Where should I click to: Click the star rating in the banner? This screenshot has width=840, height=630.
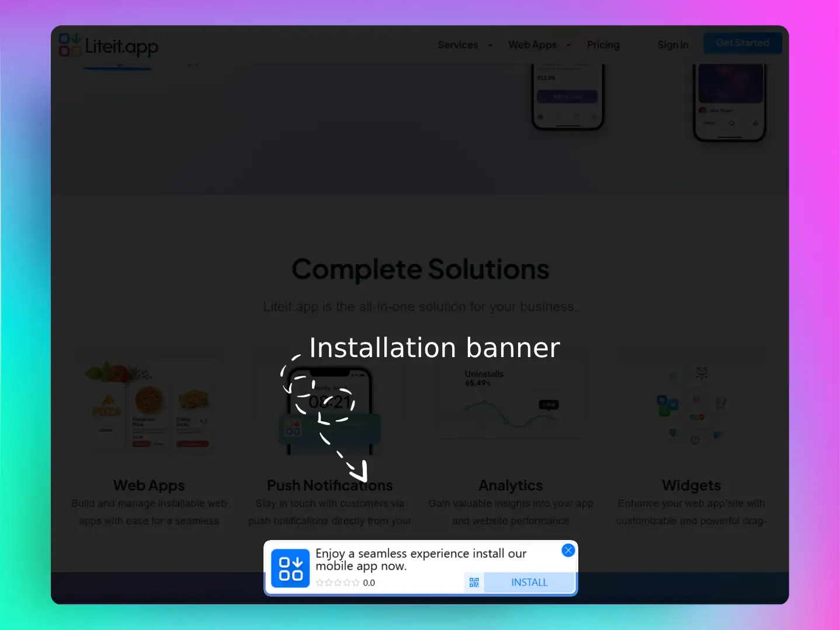[x=338, y=583]
